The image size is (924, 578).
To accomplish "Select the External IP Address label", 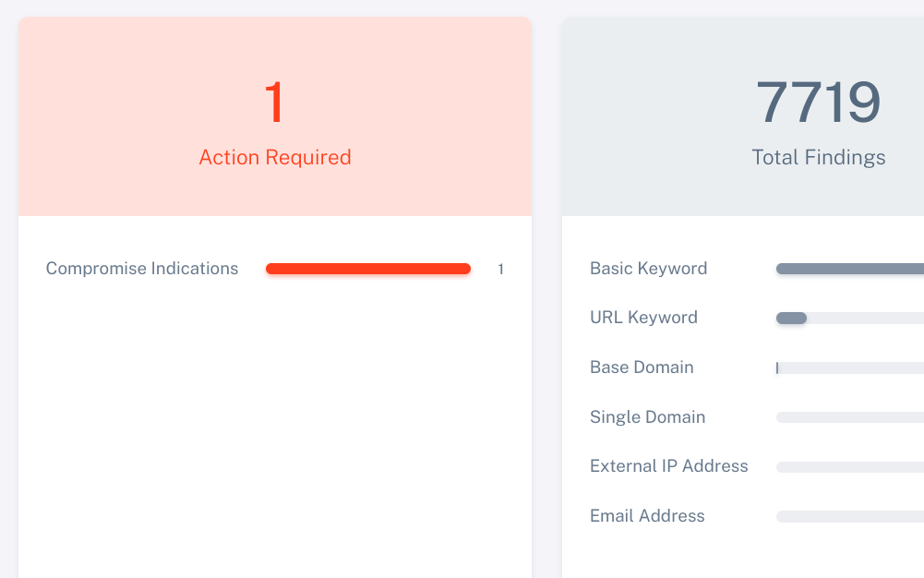I will click(x=669, y=466).
